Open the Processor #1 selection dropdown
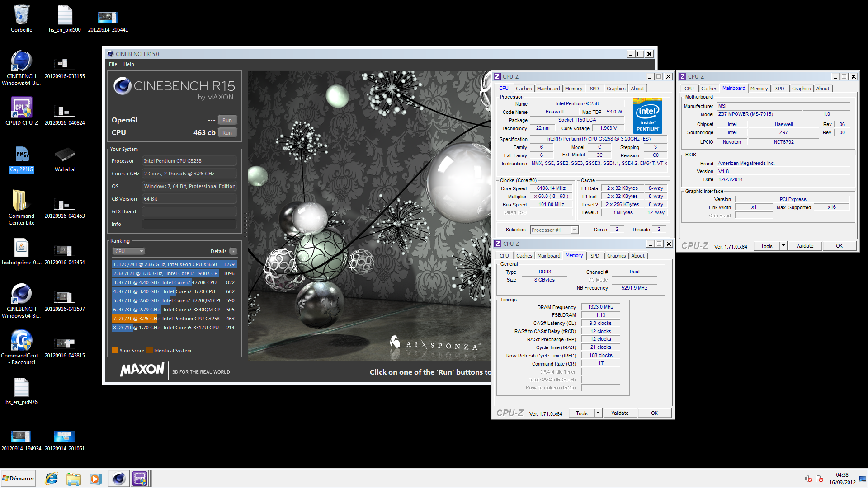Viewport: 868px width, 488px height. 554,230
